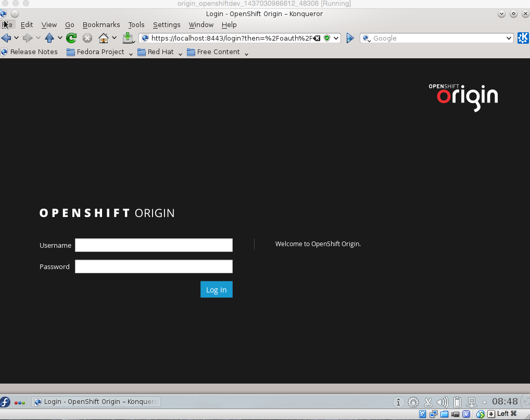Open the address bar URL dropdown
The height and width of the screenshot is (420, 530).
336,37
